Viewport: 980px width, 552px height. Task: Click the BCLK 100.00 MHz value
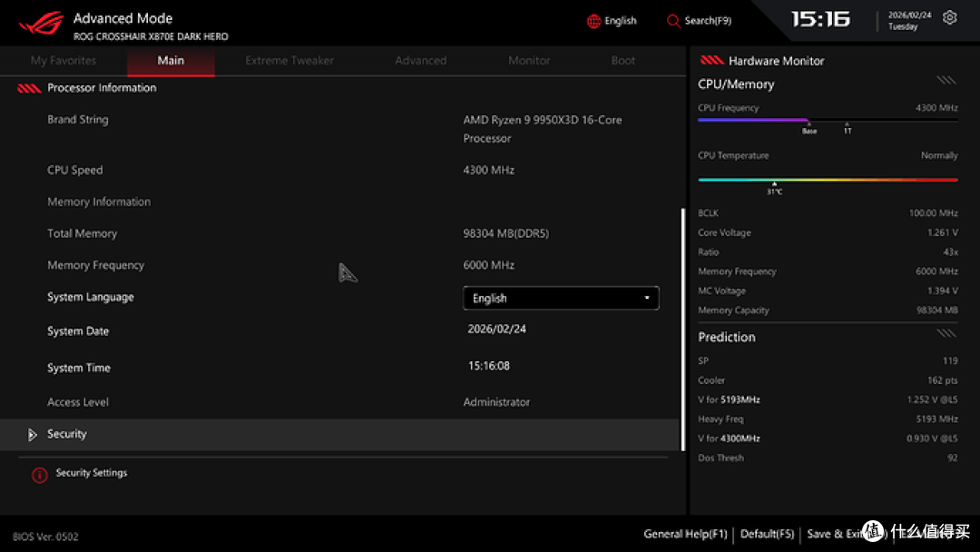[x=933, y=213]
